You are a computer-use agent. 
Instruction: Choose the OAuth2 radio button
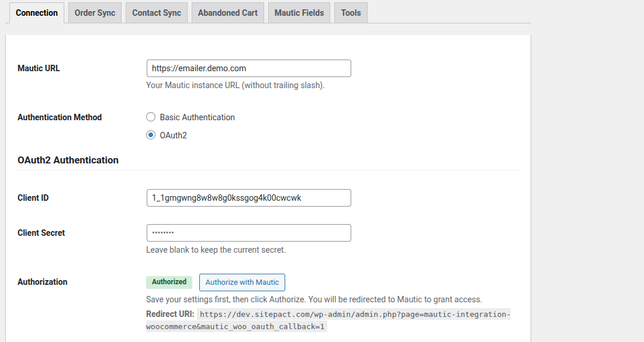(x=151, y=135)
